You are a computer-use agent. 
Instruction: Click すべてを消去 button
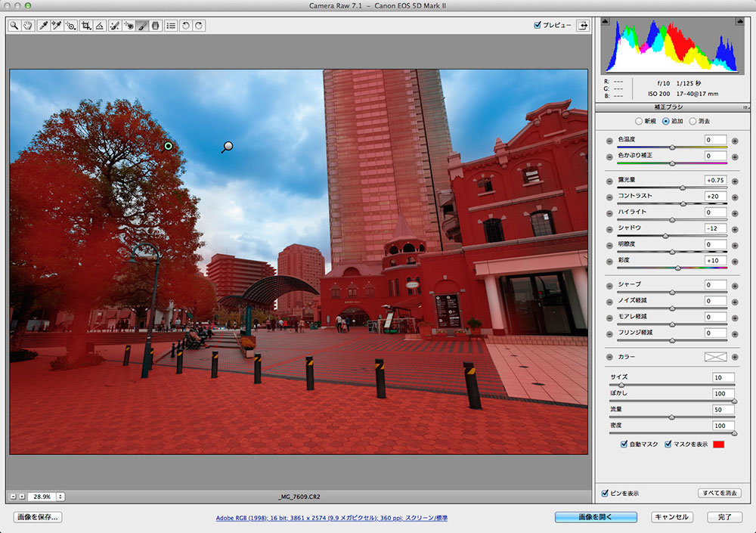[x=720, y=493]
